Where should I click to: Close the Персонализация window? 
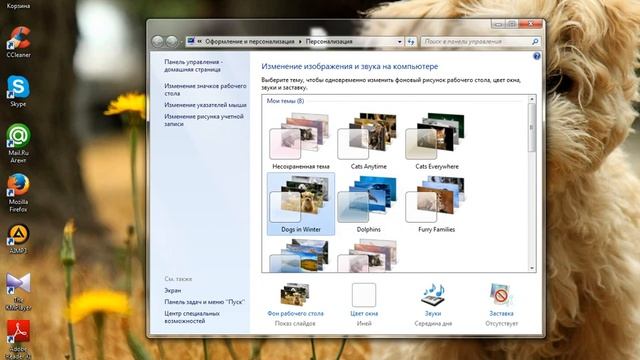tap(530, 24)
